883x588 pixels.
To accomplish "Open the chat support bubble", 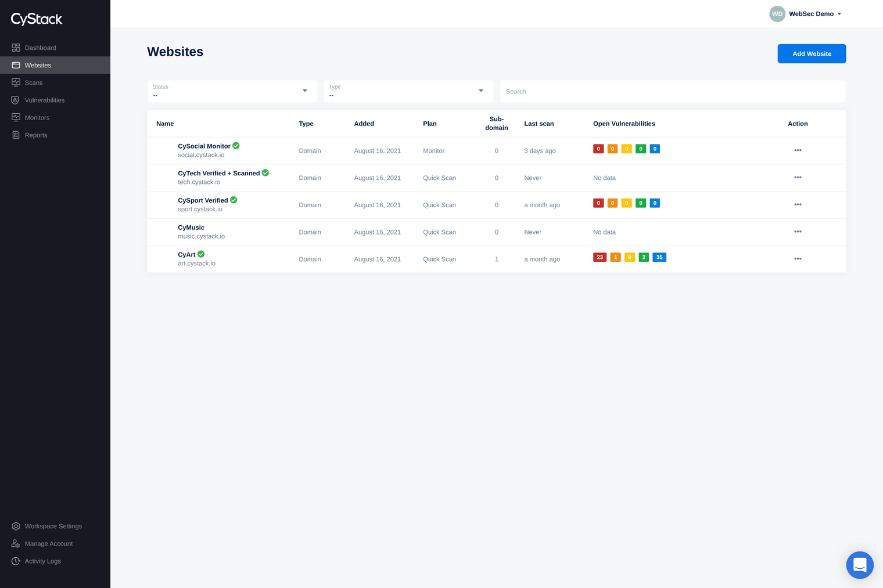I will [x=860, y=565].
